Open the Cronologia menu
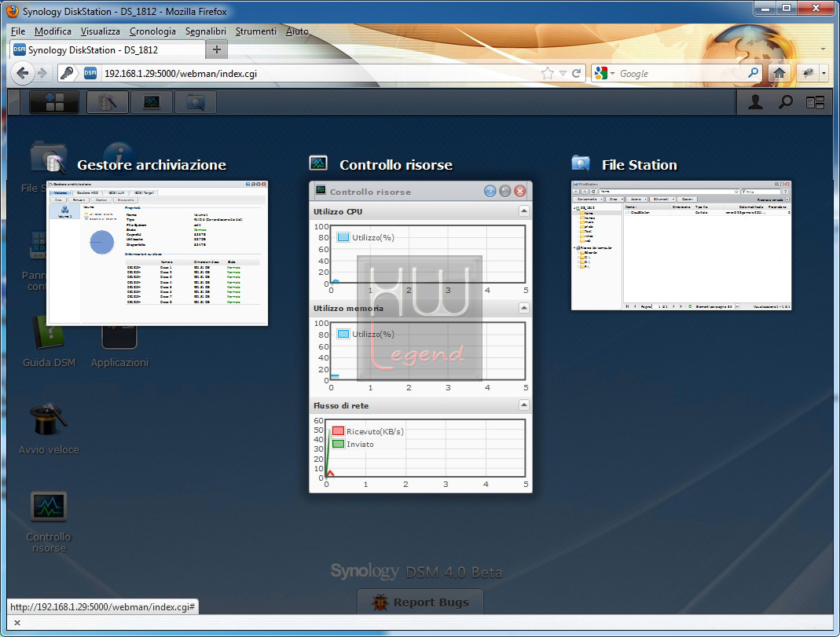The width and height of the screenshot is (840, 637). [152, 31]
